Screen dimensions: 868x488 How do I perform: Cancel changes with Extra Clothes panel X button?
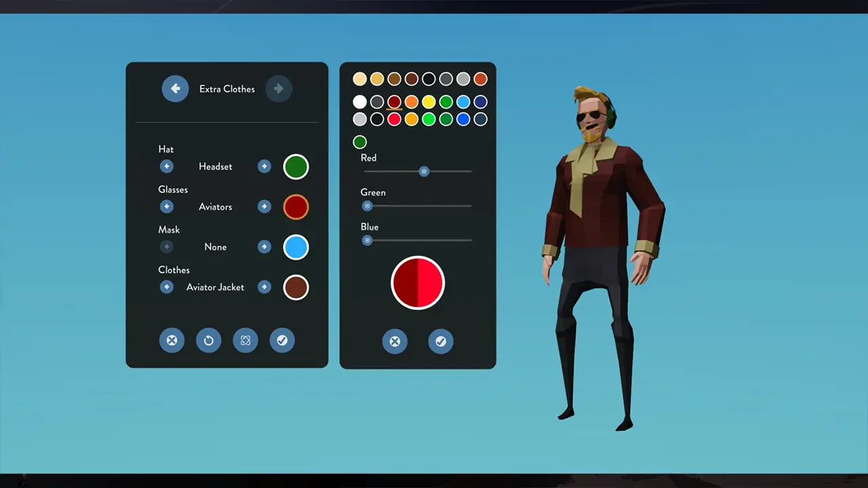click(x=172, y=340)
